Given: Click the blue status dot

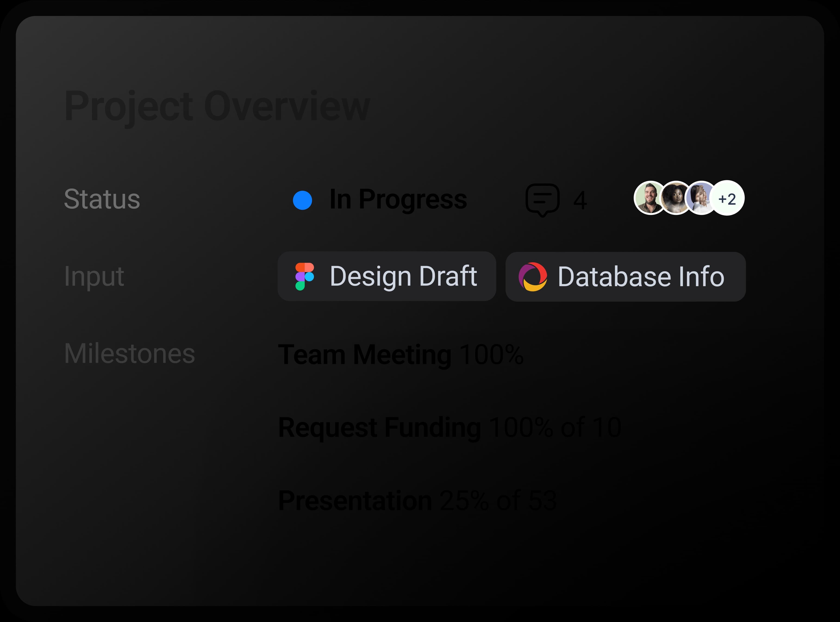Looking at the screenshot, I should point(303,200).
